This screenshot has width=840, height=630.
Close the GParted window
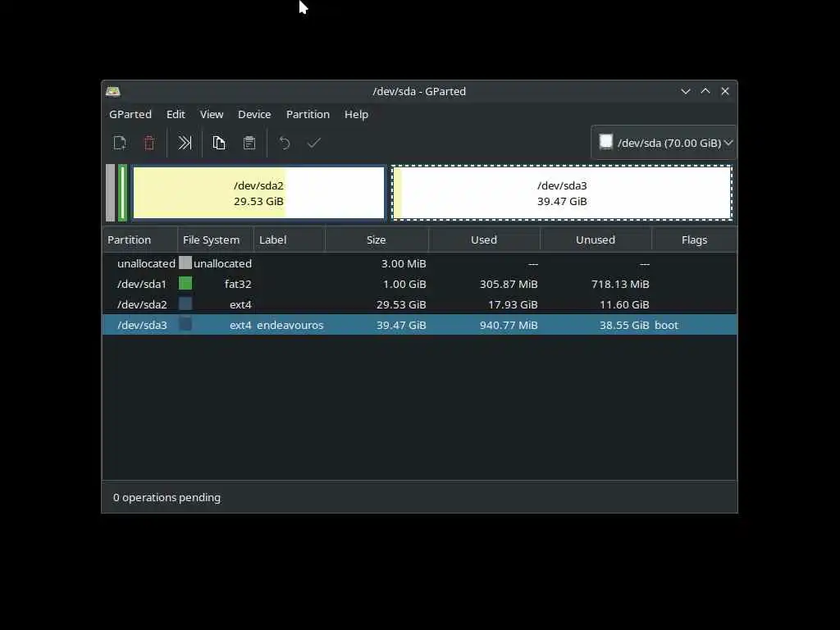point(725,92)
